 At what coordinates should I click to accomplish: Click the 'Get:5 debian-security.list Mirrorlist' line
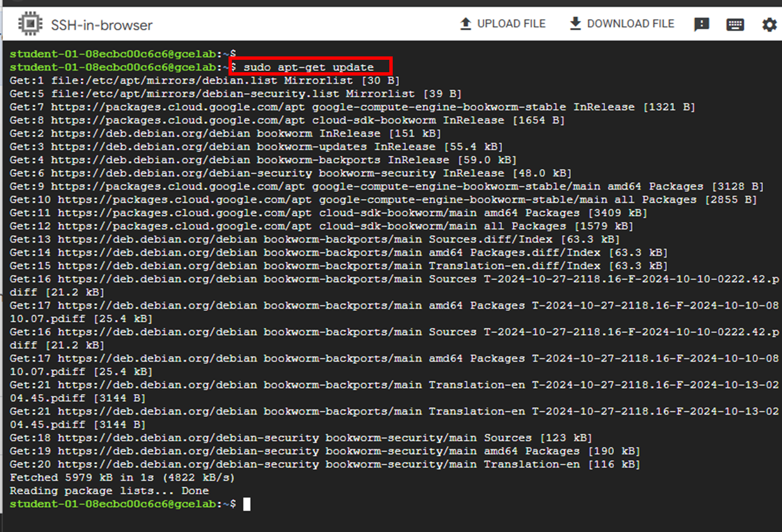pos(235,94)
